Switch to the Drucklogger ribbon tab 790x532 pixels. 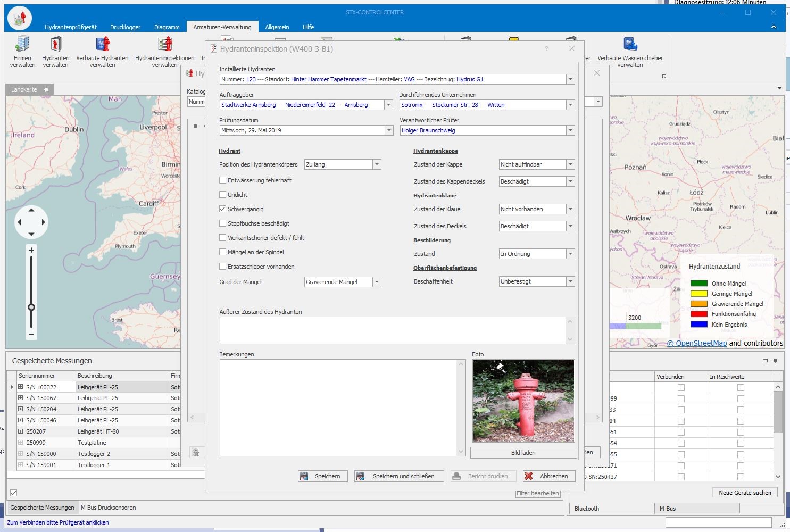click(125, 27)
